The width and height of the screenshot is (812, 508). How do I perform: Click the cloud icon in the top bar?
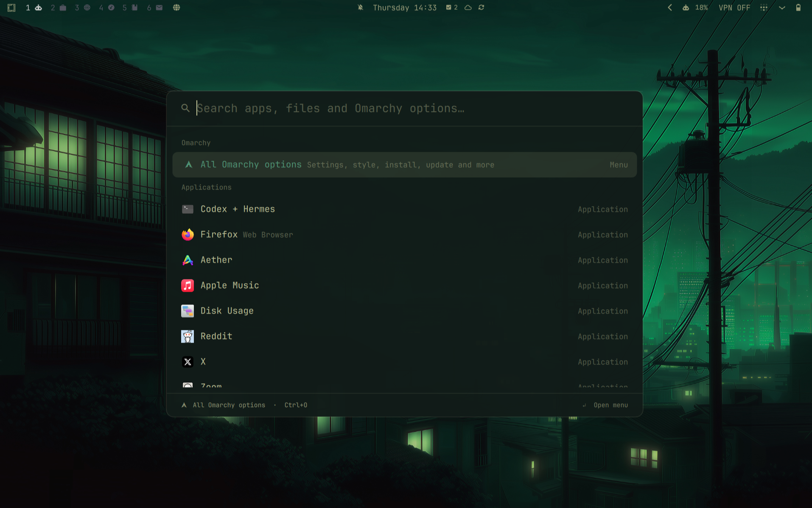(468, 8)
